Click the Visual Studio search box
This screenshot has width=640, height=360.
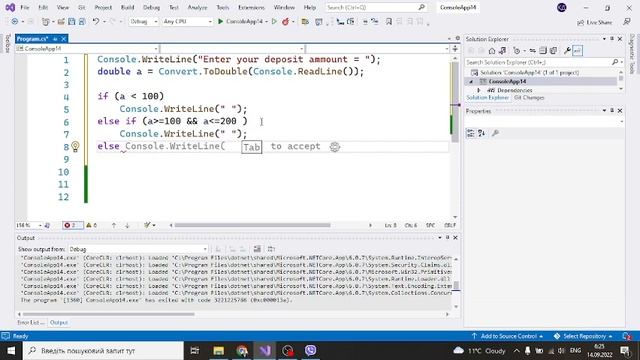[x=376, y=7]
